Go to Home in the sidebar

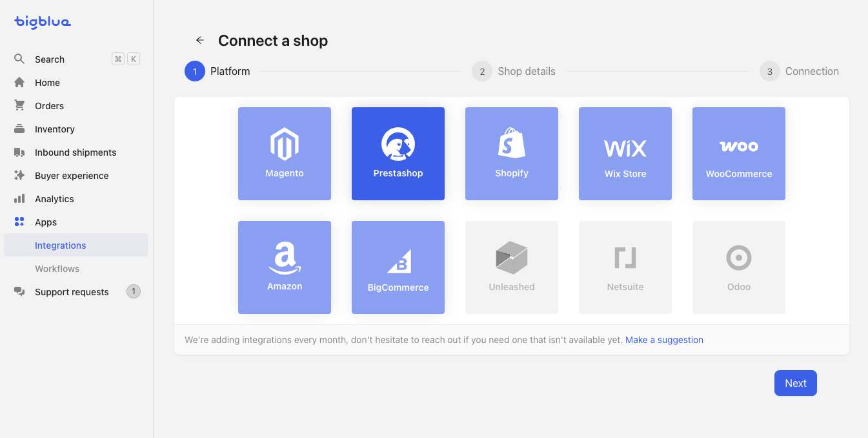(76, 83)
